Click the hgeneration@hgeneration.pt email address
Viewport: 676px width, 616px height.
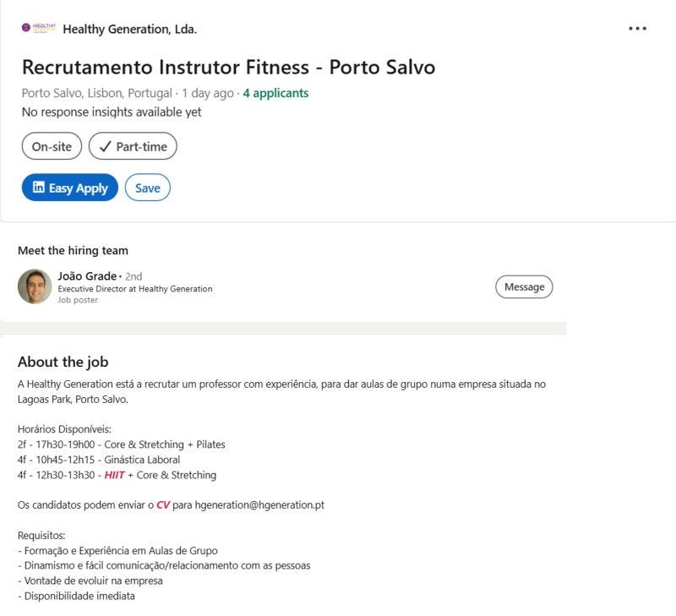(259, 504)
